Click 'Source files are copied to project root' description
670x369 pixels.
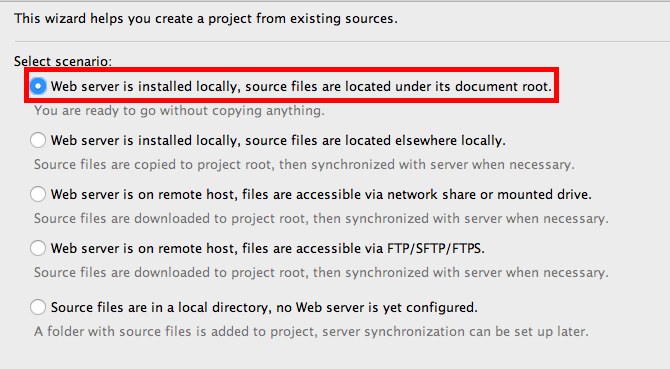[304, 165]
